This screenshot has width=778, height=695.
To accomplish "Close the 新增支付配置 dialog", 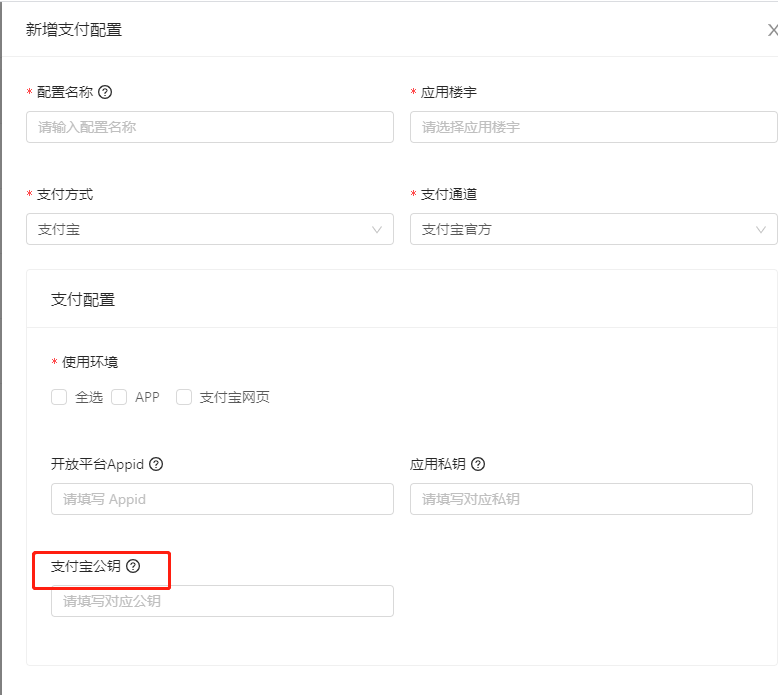I will (772, 30).
